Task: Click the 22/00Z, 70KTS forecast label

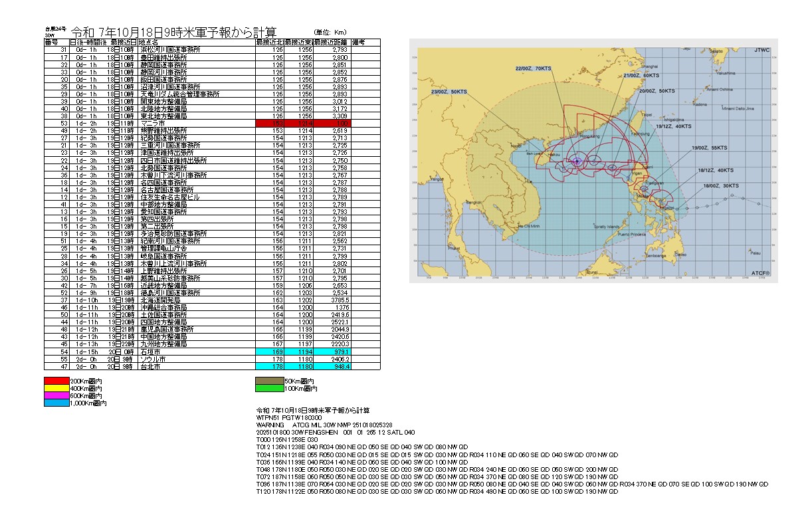Action: point(534,68)
